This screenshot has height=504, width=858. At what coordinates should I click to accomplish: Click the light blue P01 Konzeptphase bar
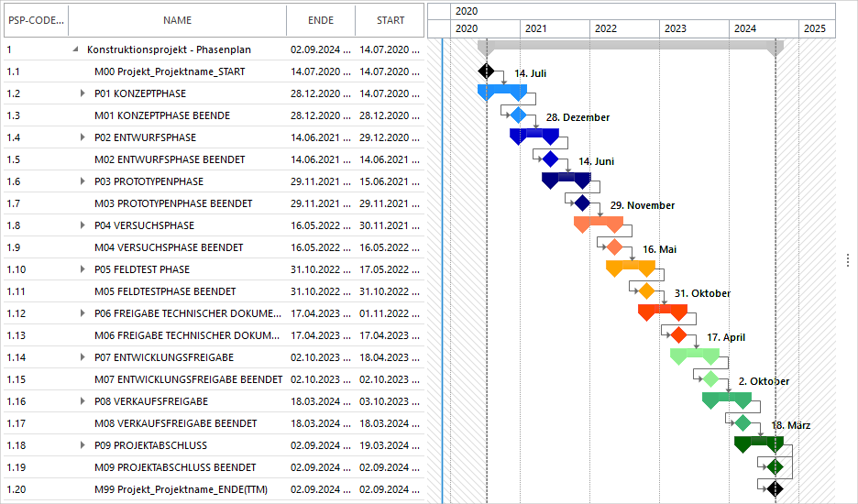point(502,90)
